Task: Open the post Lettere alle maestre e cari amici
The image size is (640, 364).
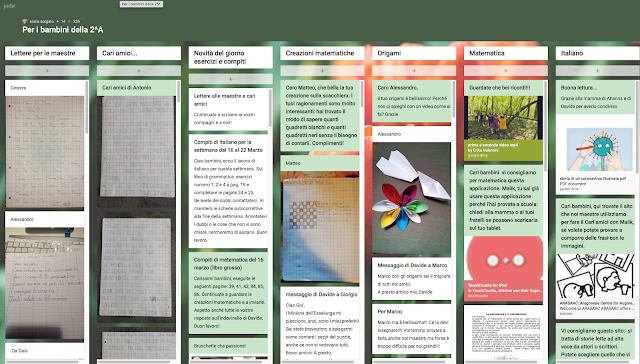Action: [228, 109]
